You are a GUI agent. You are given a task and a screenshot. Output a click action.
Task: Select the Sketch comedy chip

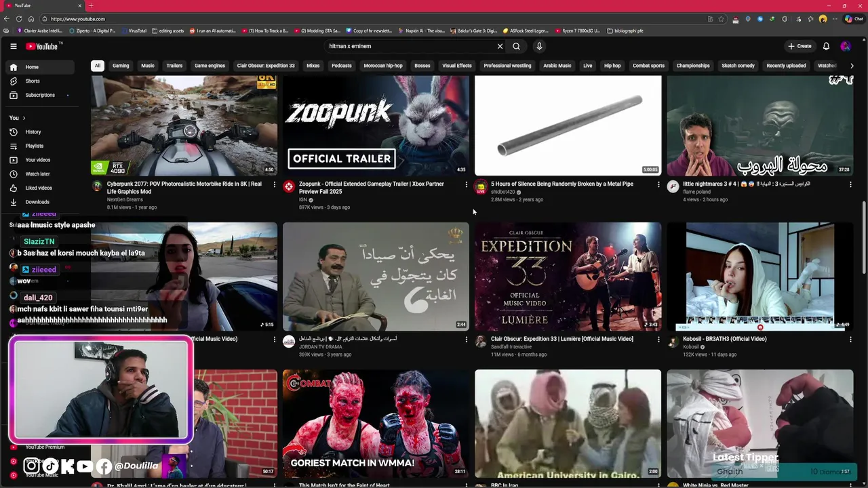[x=738, y=66]
